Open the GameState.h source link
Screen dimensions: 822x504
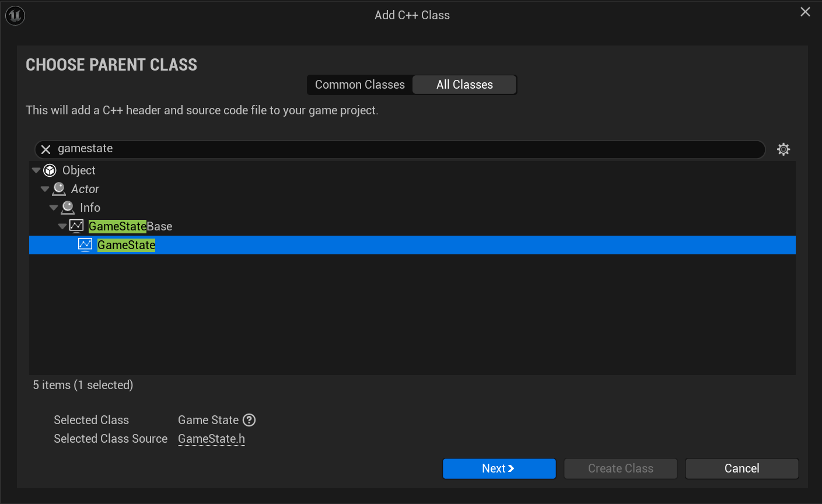[211, 439]
